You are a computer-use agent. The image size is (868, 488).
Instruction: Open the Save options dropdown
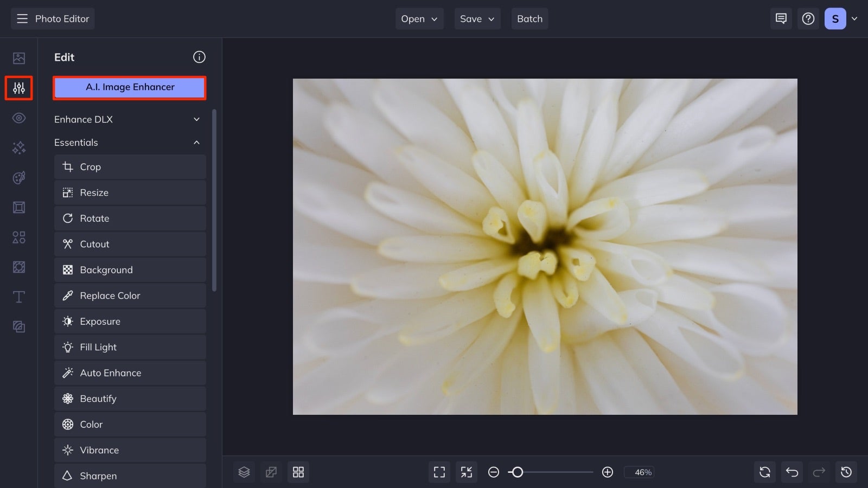click(x=477, y=18)
